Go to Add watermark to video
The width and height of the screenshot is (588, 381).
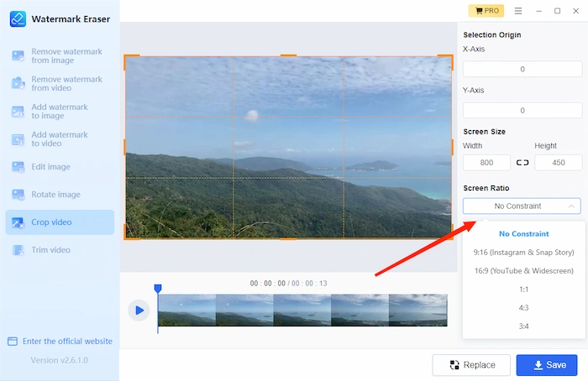click(x=60, y=139)
